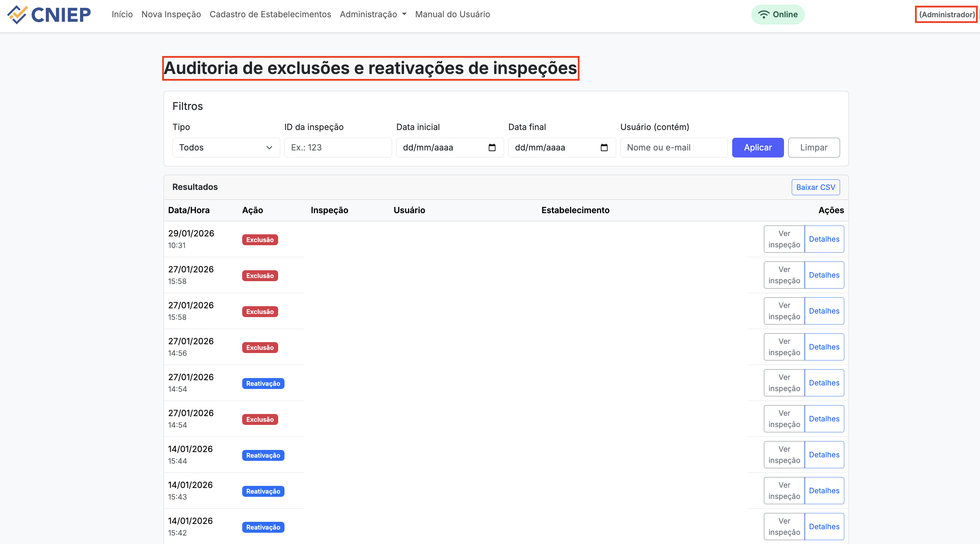Download results via Baixar CSV
This screenshot has width=980, height=544.
(x=815, y=187)
